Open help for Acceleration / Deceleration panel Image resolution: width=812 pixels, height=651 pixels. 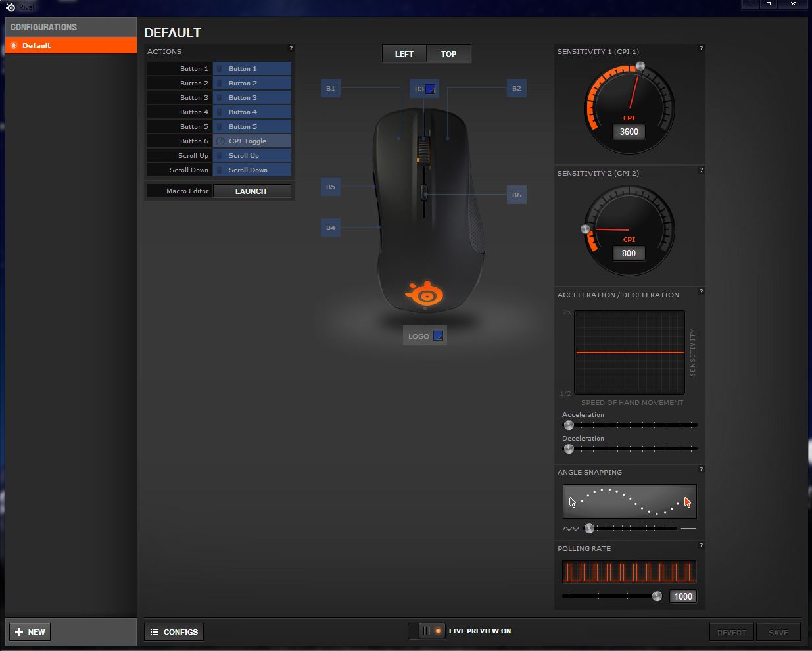702,291
